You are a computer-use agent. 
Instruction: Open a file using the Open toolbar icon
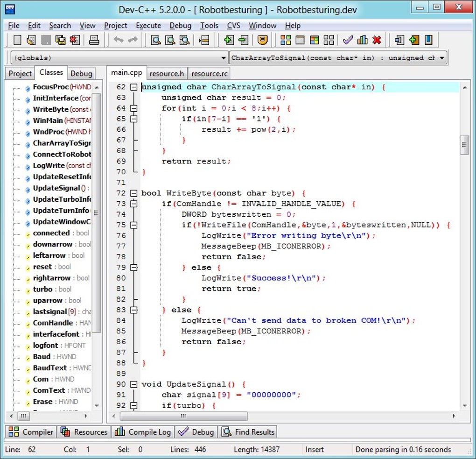pyautogui.click(x=31, y=40)
